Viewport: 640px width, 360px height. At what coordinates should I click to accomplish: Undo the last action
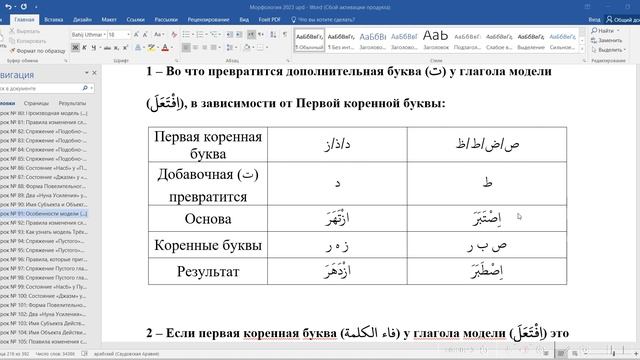8,7
